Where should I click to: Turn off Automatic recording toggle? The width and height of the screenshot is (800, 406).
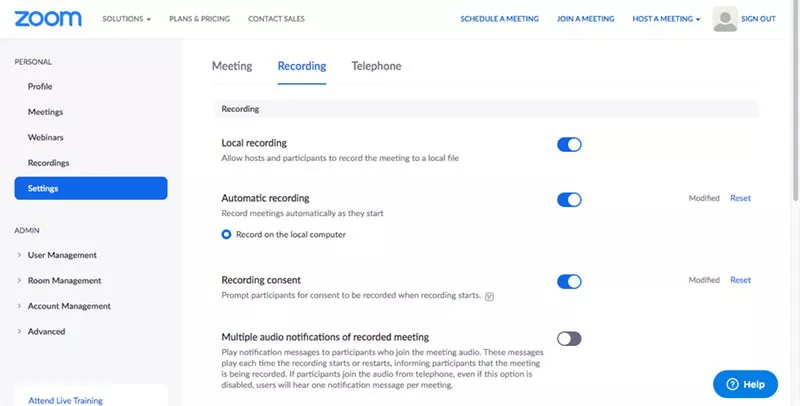[569, 199]
